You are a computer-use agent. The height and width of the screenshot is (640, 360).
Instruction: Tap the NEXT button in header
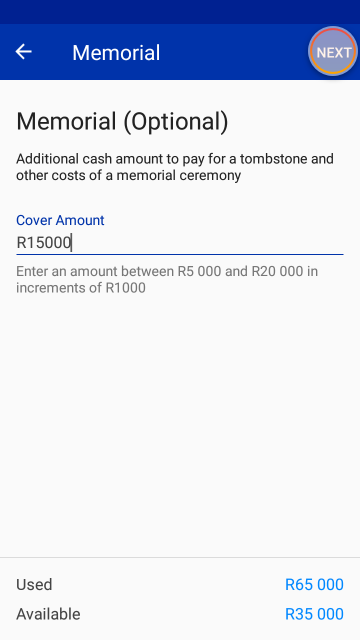pos(333,52)
